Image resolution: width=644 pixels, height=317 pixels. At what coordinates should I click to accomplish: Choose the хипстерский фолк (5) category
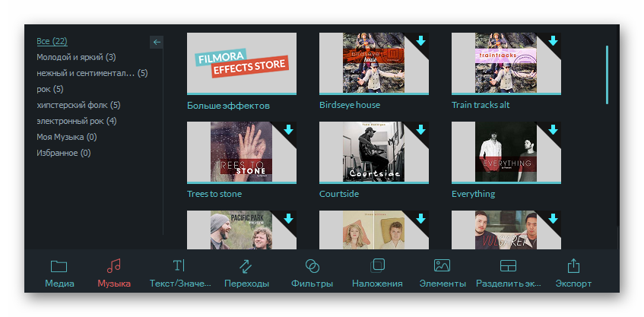78,105
